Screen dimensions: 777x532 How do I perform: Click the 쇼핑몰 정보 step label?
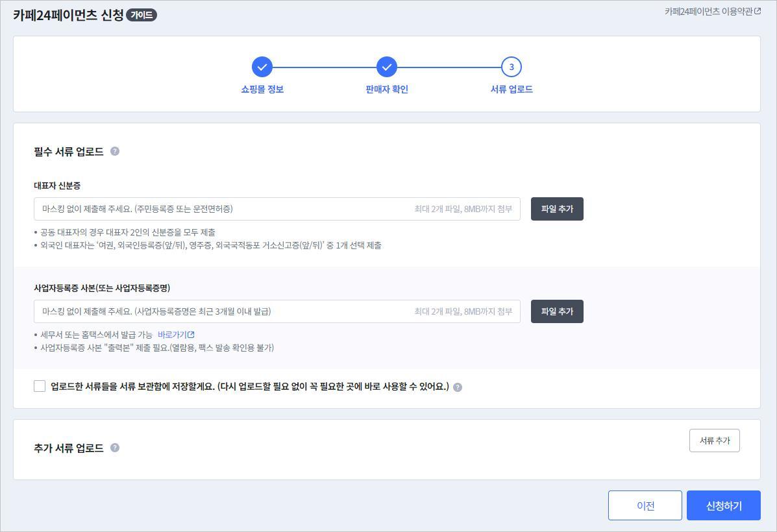pyautogui.click(x=262, y=89)
